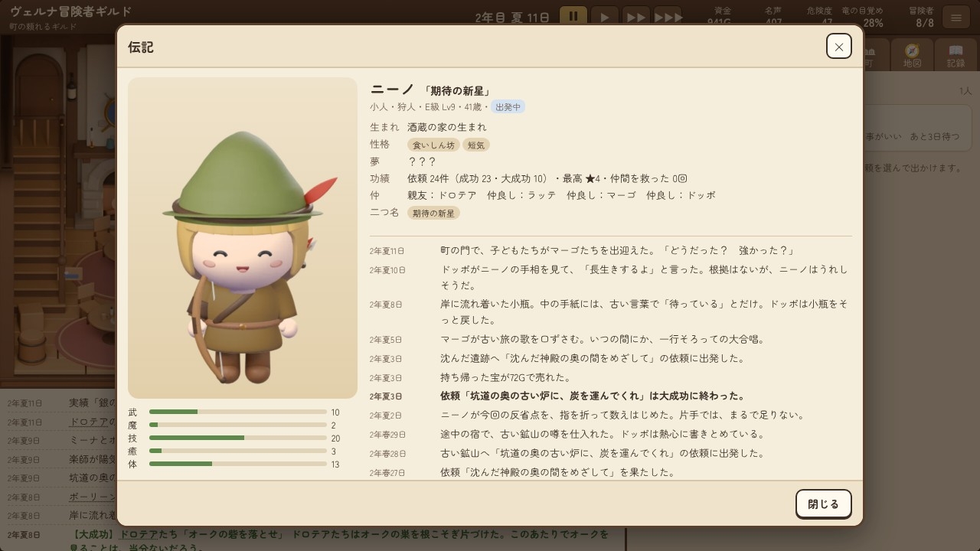Click the 閉じる button
Screen dimensions: 980x551
(824, 504)
